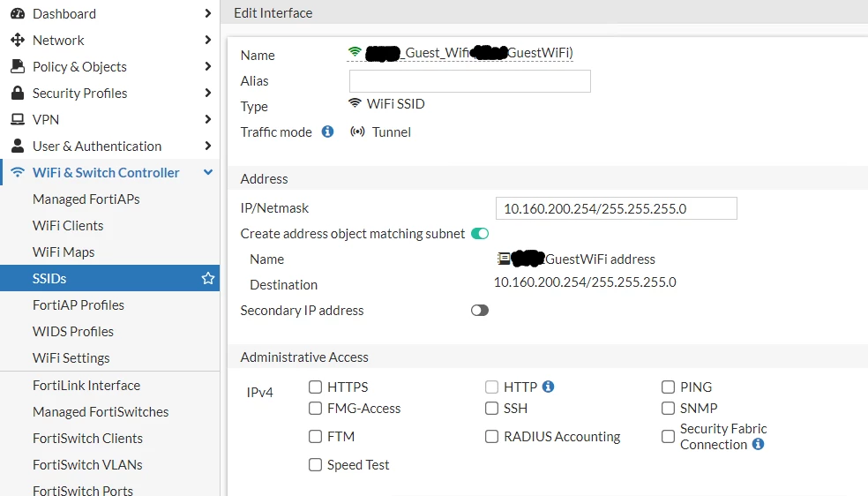868x496 pixels.
Task: Enable SSH access checkbox
Action: 491,408
